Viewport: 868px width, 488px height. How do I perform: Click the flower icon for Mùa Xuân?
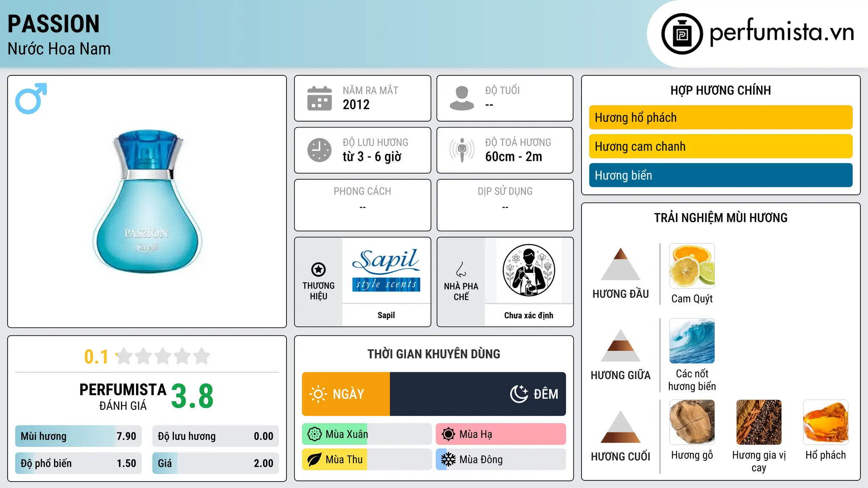pos(314,434)
